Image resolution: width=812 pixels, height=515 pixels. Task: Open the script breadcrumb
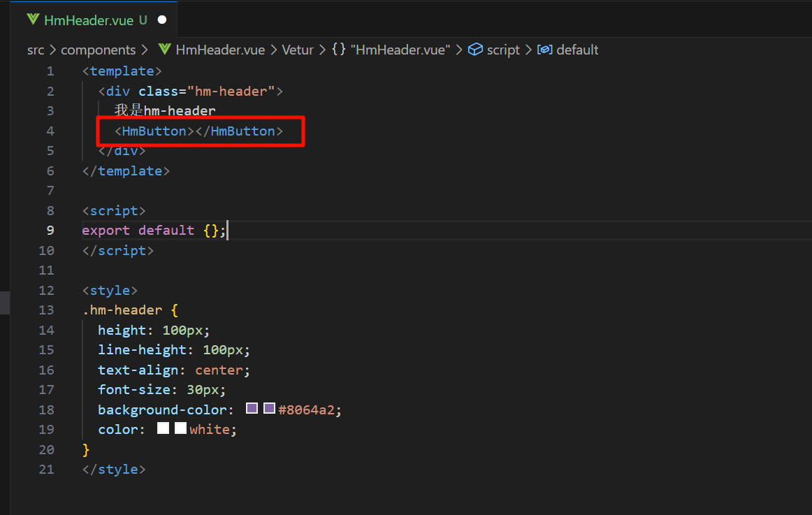(503, 50)
